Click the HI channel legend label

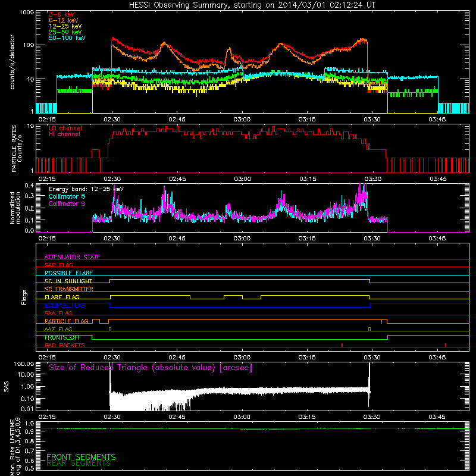64,134
